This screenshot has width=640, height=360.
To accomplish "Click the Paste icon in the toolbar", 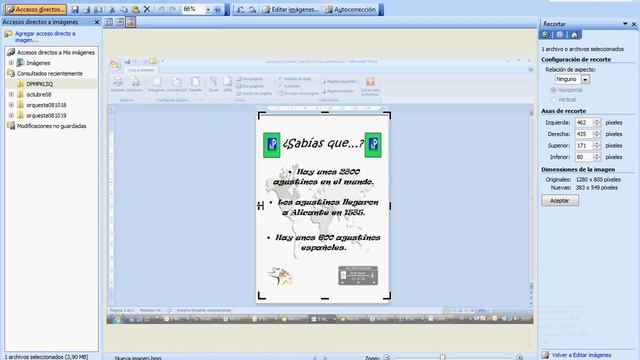I will (135, 9).
